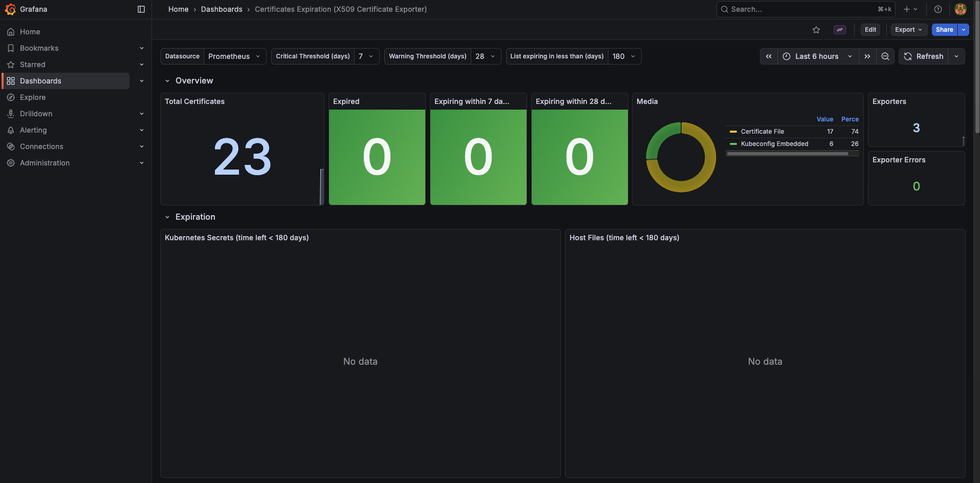Star this dashboard as favorite
Screen dimensions: 980x483
tap(816, 30)
